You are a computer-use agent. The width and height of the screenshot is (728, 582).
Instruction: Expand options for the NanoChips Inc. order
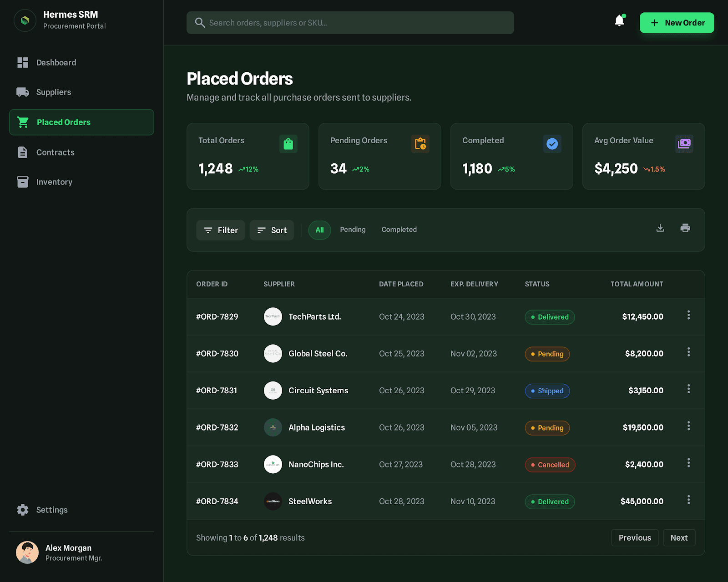(688, 463)
